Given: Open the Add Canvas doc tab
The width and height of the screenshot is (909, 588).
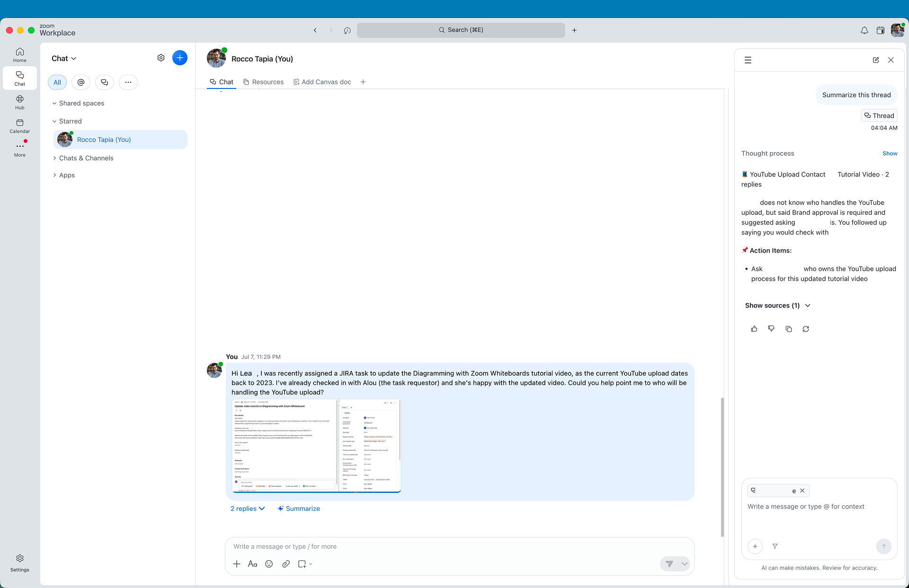Looking at the screenshot, I should coord(322,82).
